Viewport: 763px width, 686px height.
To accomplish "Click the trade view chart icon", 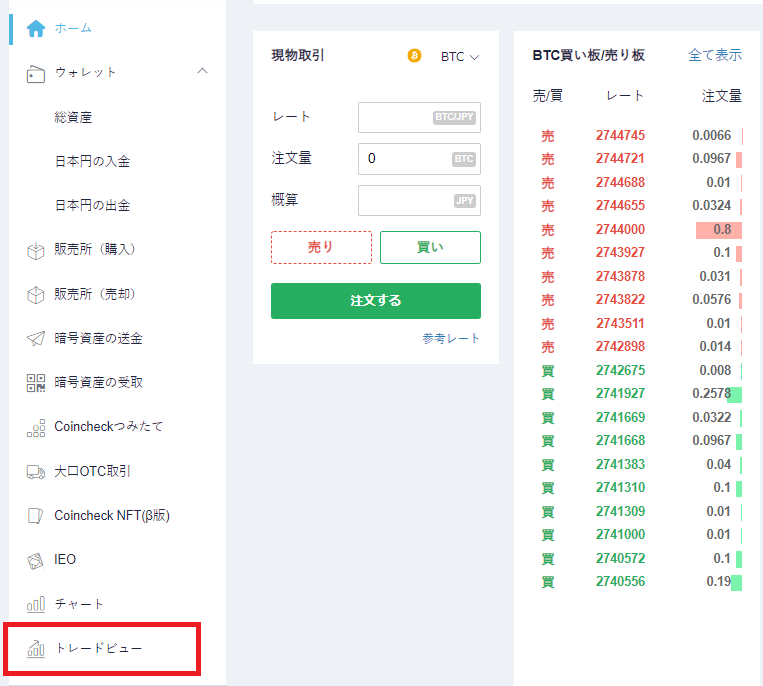I will click(x=36, y=649).
